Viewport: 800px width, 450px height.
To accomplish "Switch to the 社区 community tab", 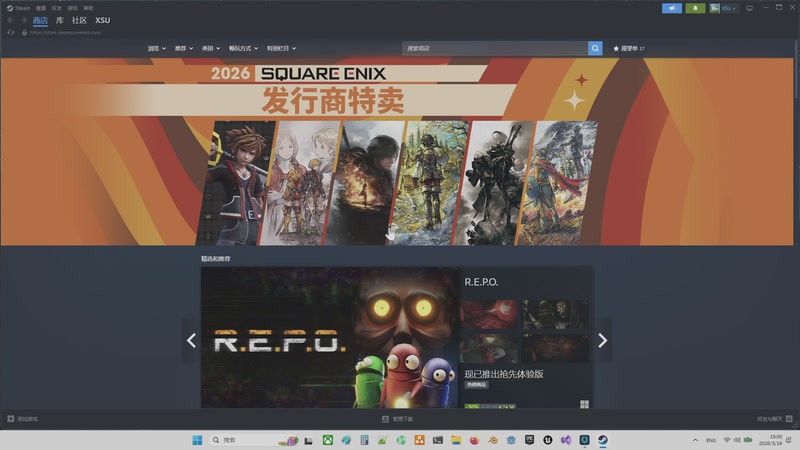I will pyautogui.click(x=79, y=20).
